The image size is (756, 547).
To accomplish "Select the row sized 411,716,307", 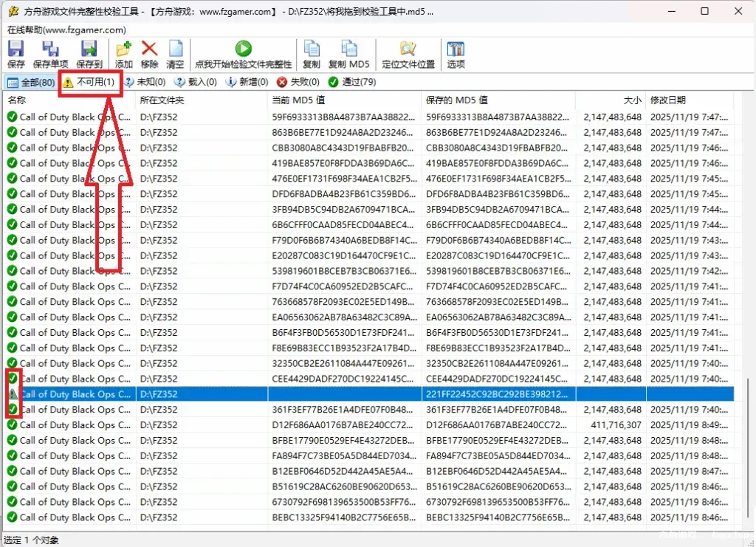I will [x=369, y=425].
